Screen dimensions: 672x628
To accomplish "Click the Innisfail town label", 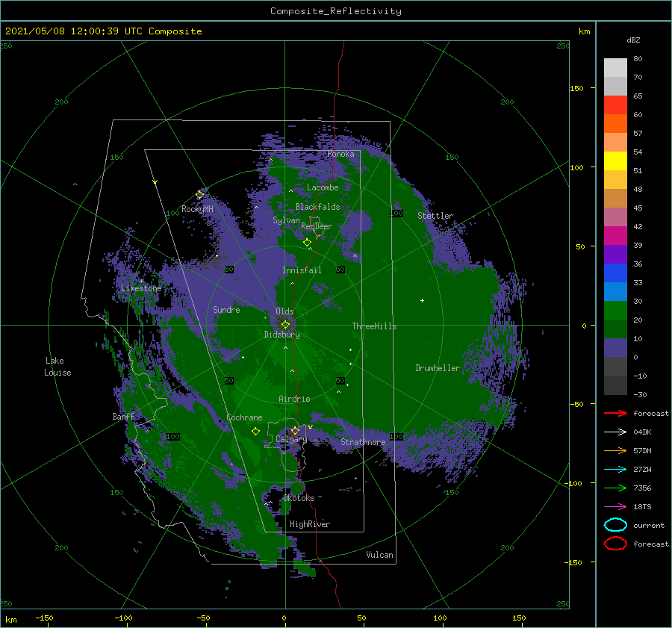I will point(302,270).
